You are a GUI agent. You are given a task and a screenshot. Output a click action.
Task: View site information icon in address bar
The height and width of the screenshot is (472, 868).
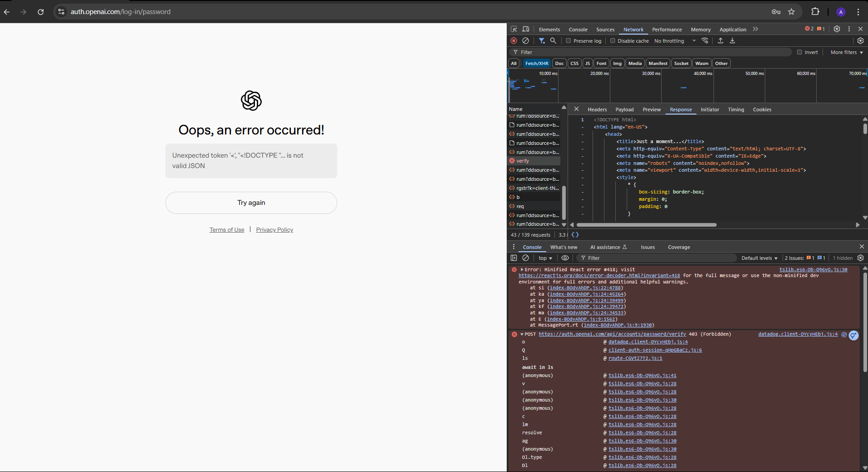pos(61,12)
